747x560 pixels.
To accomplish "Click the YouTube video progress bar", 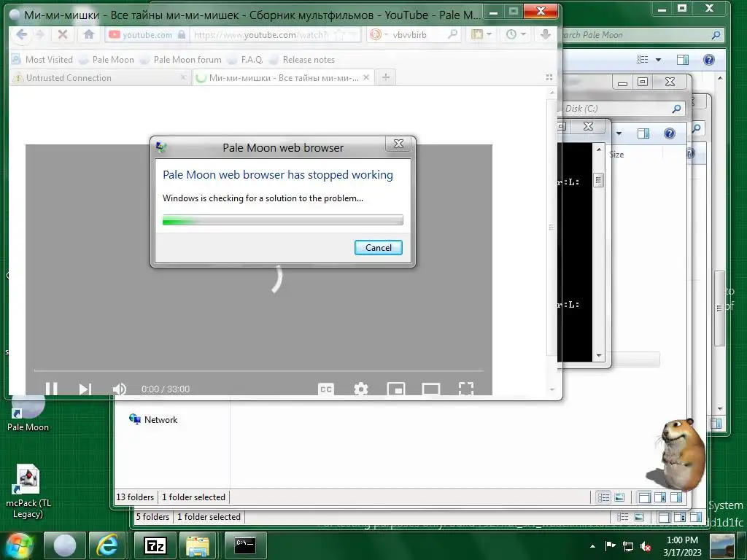I will pos(259,370).
